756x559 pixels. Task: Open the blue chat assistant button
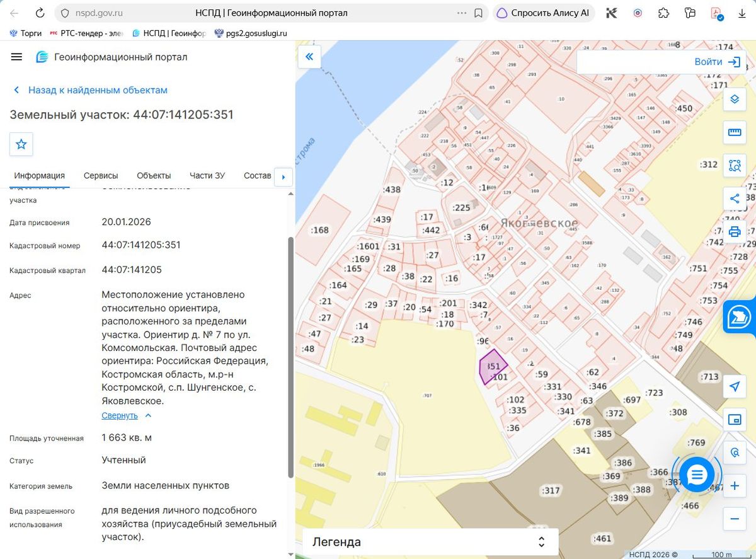pyautogui.click(x=697, y=475)
